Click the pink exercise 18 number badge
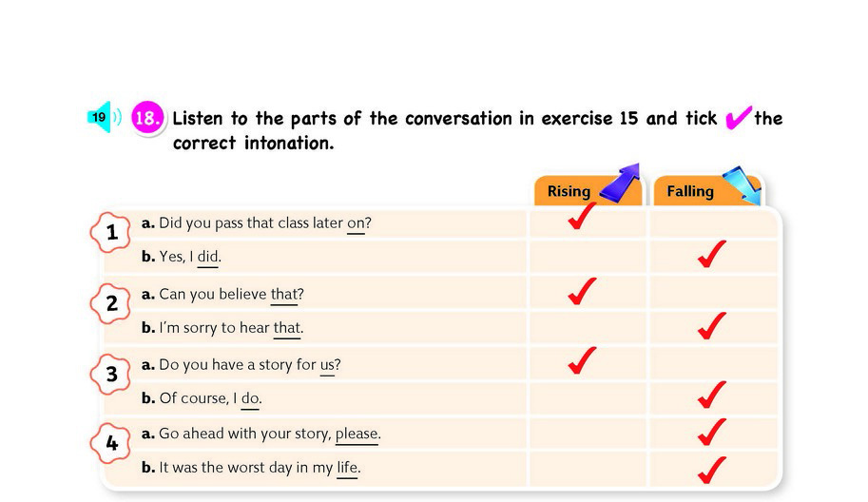Image resolution: width=868 pixels, height=502 pixels. point(147,118)
